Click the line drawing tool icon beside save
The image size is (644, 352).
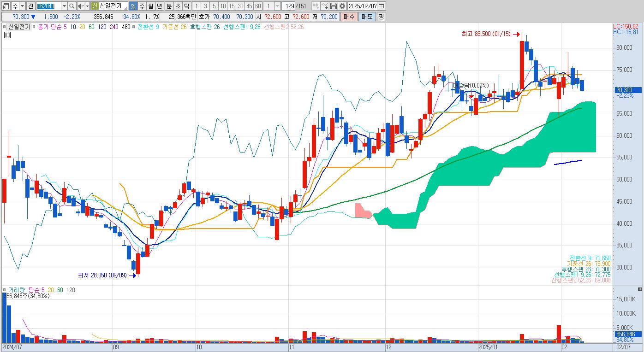[324, 6]
